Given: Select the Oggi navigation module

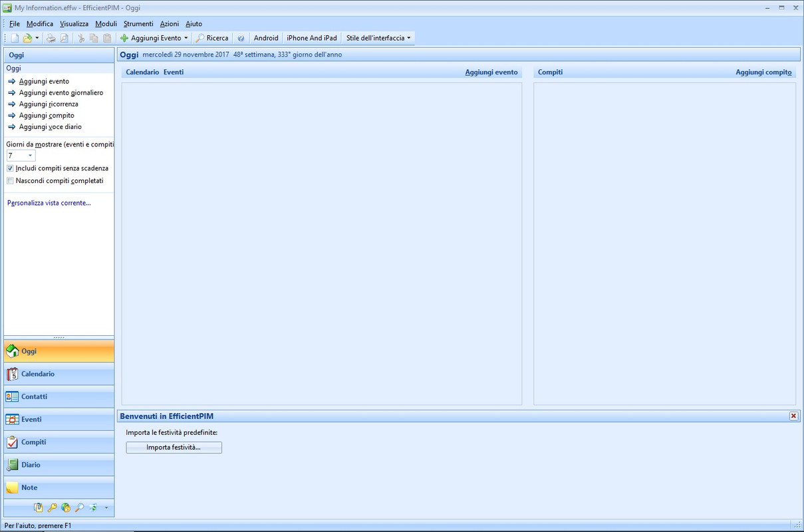Looking at the screenshot, I should pyautogui.click(x=59, y=351).
